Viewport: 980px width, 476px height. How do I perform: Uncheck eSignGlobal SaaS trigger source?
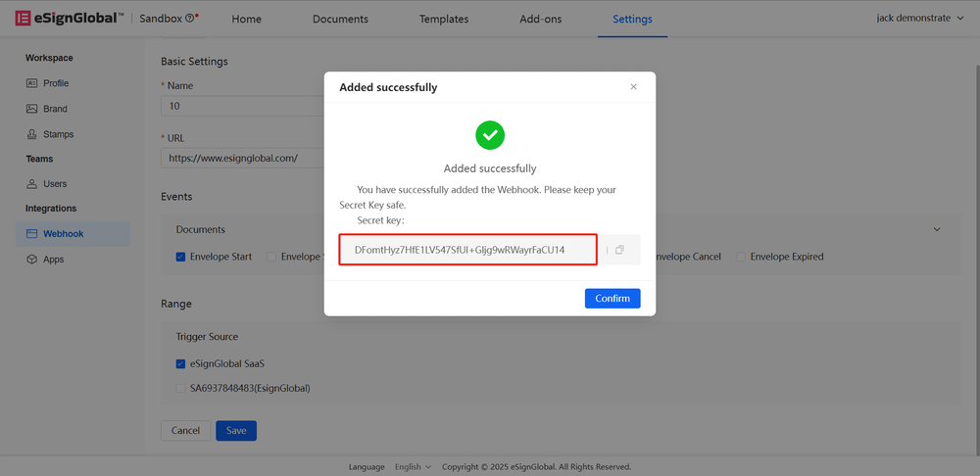(x=180, y=363)
